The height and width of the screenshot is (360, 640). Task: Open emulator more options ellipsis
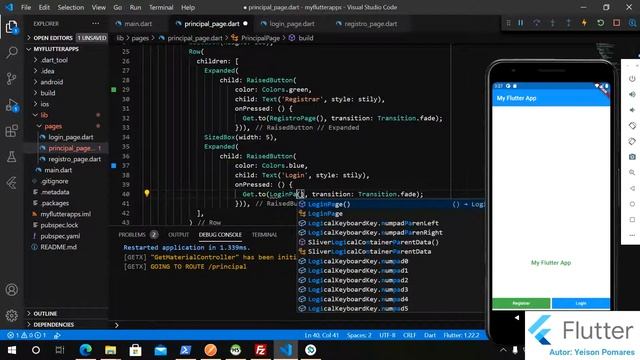[632, 235]
